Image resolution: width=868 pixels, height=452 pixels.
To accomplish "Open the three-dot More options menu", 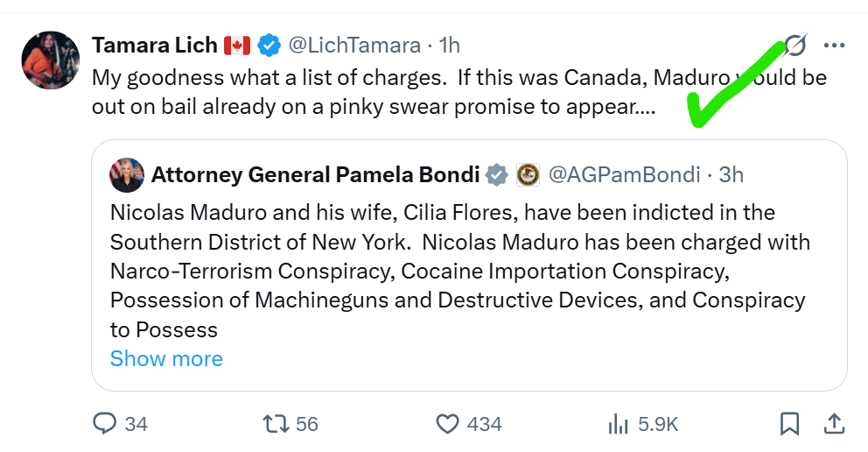I will click(835, 45).
